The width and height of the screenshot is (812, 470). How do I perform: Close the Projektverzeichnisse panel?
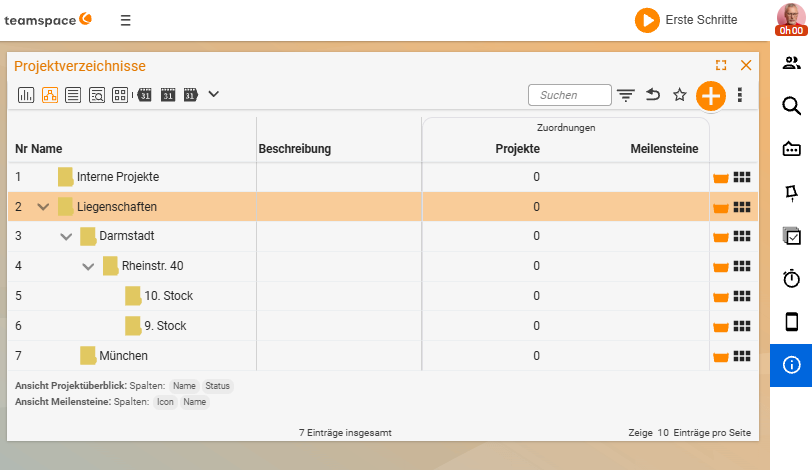coord(746,65)
